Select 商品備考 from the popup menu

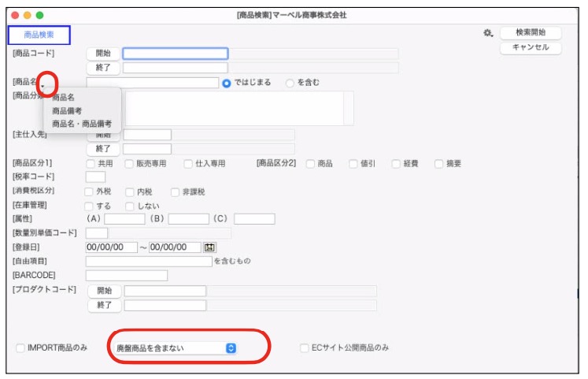69,111
